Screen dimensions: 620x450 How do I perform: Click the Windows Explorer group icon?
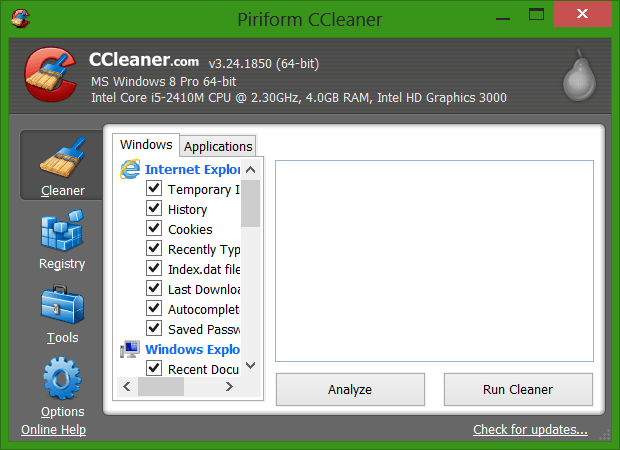pos(130,349)
